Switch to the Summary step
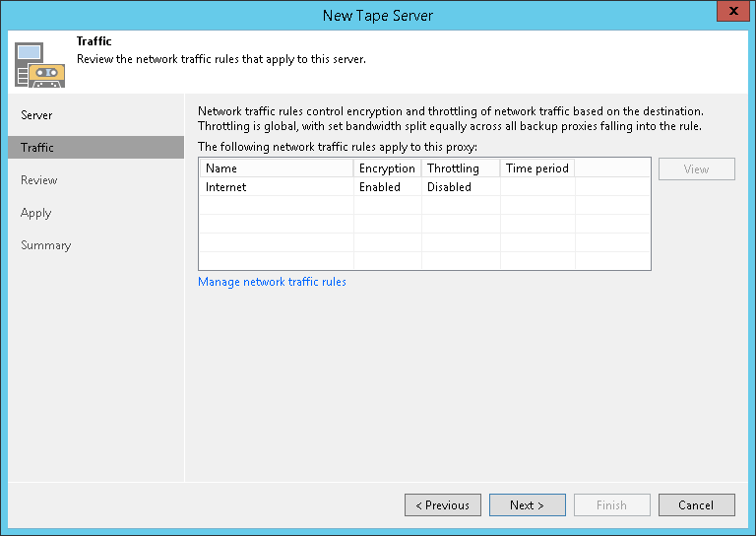This screenshot has height=536, width=756. point(46,245)
